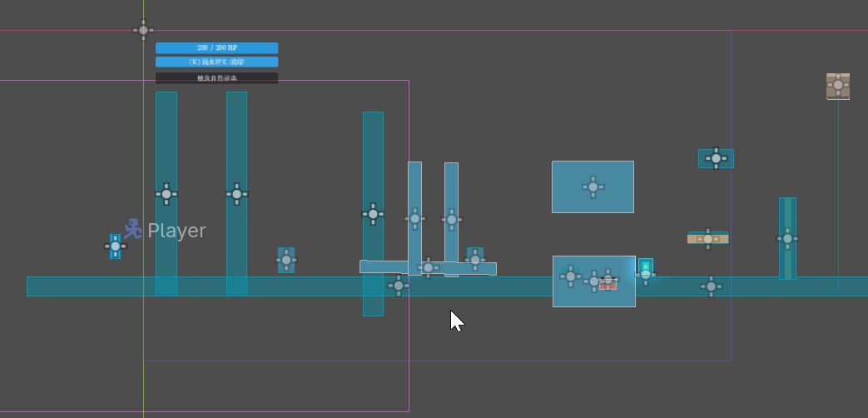Select the pivot gizmo at the top-left axis intersection

(143, 30)
